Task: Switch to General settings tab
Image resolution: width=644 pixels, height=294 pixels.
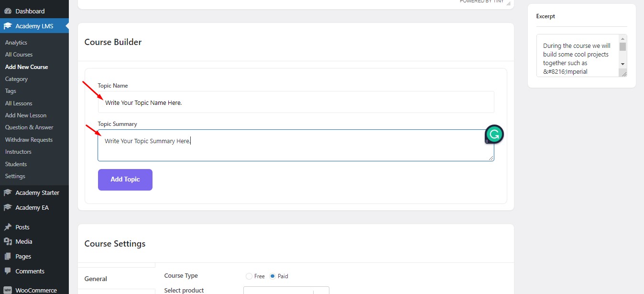Action: pyautogui.click(x=117, y=279)
